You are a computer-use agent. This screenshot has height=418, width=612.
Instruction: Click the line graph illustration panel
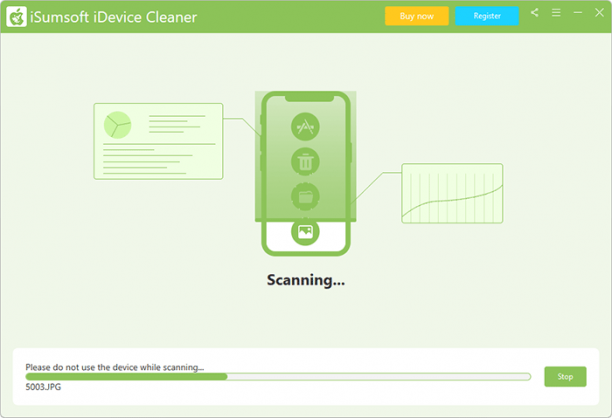pyautogui.click(x=452, y=193)
